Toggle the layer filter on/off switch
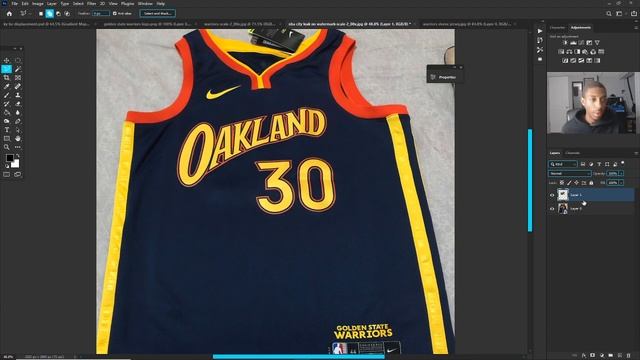 (x=623, y=163)
